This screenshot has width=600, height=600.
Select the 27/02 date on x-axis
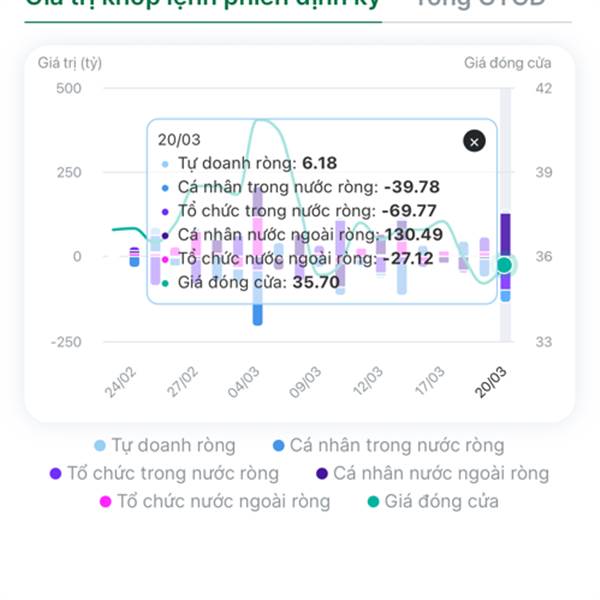[183, 382]
